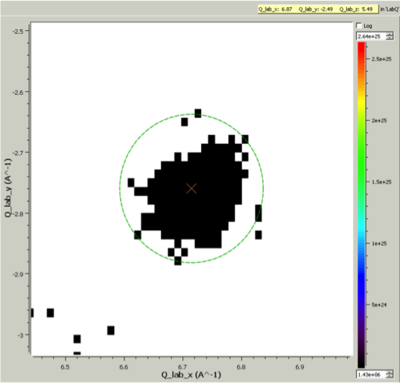Click the blue region of the color bar
The image size is (400, 383).
click(x=361, y=267)
